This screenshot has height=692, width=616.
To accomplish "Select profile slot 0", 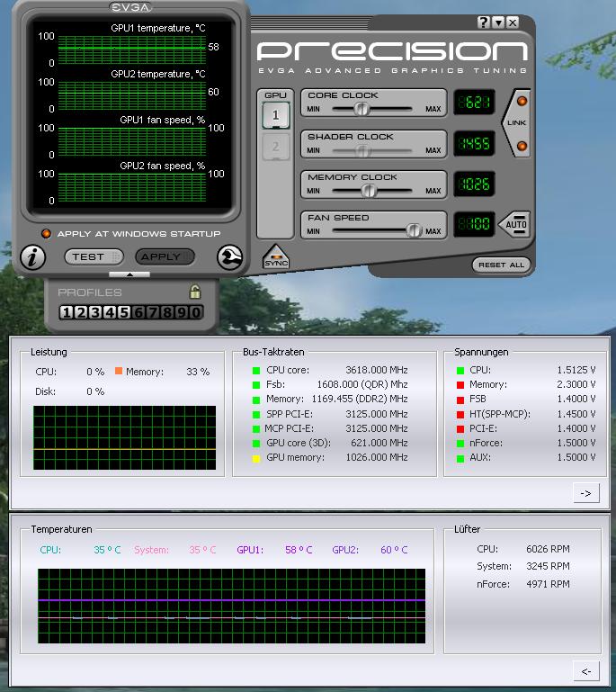I will (196, 312).
